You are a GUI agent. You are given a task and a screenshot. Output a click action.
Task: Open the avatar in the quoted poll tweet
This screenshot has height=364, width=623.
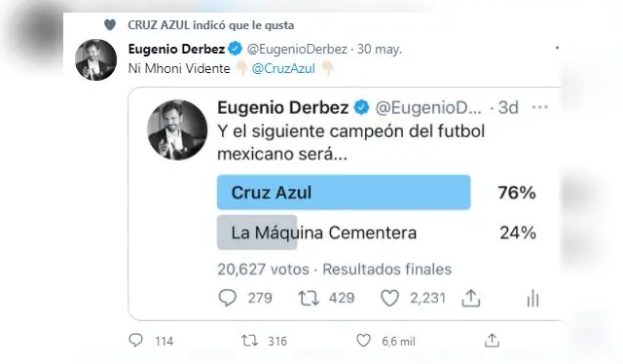[177, 130]
